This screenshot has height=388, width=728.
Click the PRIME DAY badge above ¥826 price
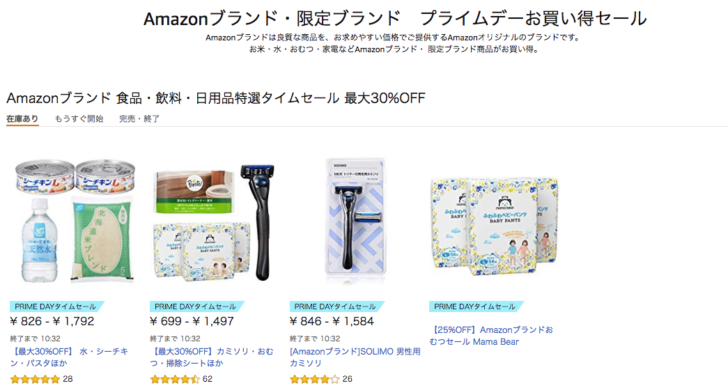57,306
